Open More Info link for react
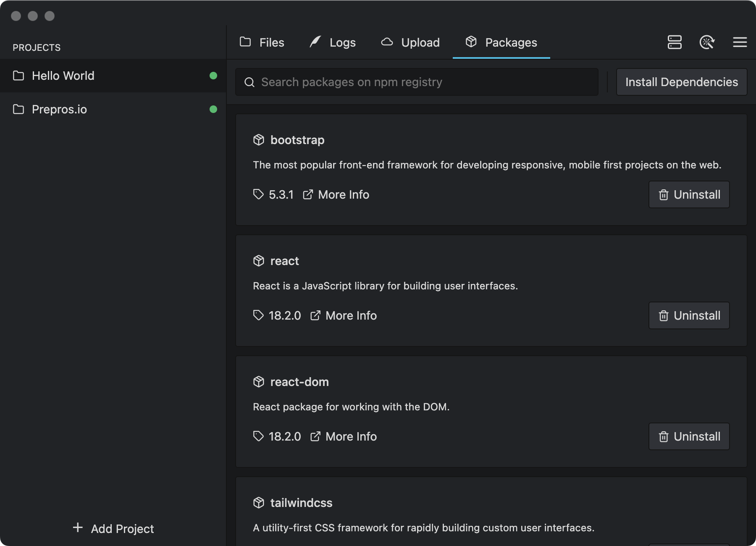 (x=344, y=315)
